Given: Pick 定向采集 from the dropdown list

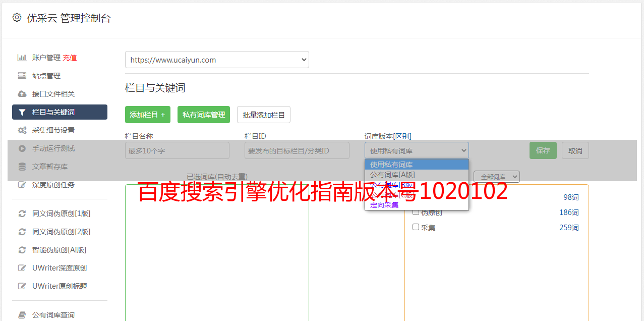Looking at the screenshot, I should click(x=417, y=205).
